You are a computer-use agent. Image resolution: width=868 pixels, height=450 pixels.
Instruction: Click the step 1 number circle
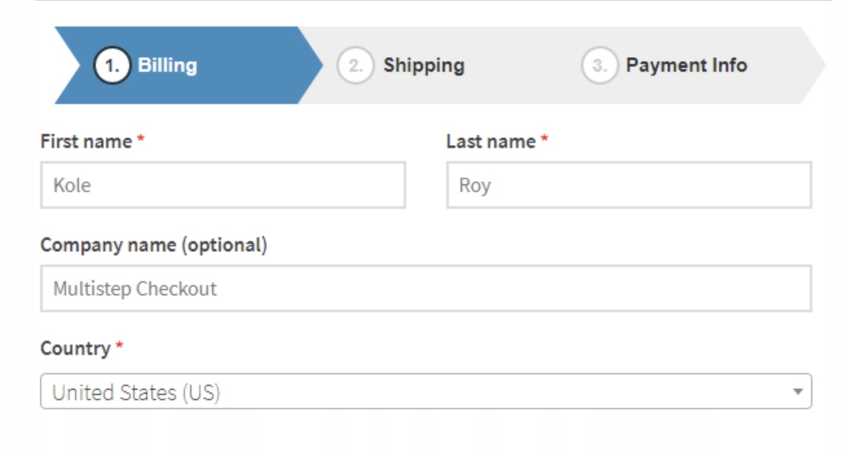coord(113,66)
